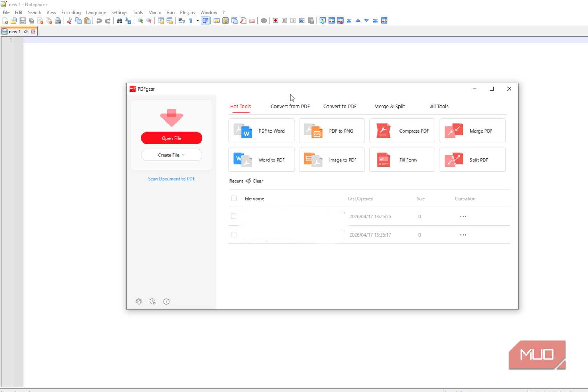Screen dimensions: 588x392
Task: Click the Save All icon in Notepad++ toolbar
Action: click(31, 21)
